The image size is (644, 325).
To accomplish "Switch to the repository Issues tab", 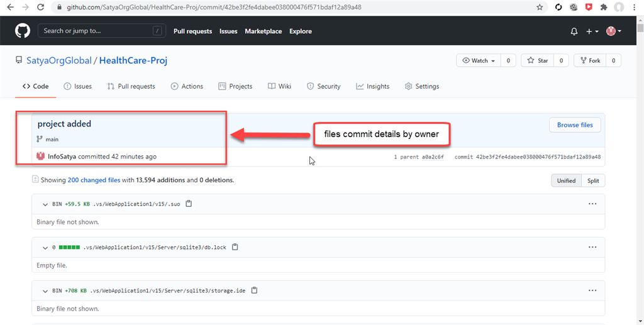I will click(77, 86).
